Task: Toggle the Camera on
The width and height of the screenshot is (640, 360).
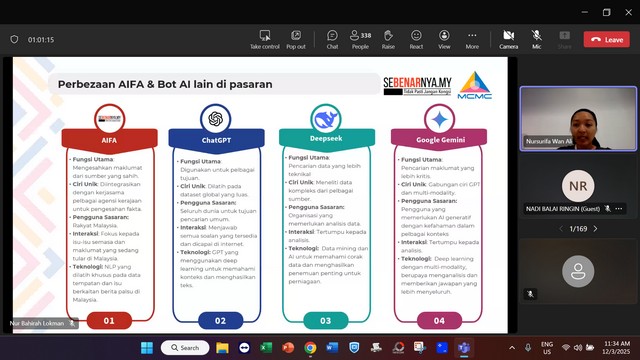Action: click(509, 40)
